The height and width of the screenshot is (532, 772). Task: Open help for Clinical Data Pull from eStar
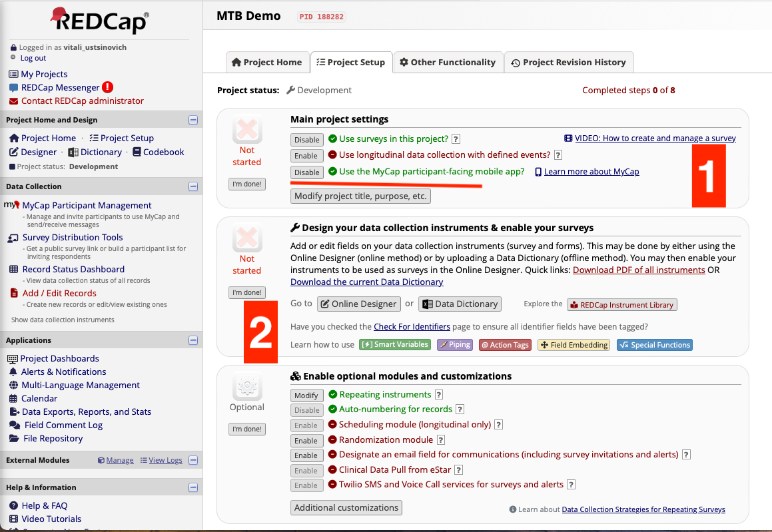(458, 470)
